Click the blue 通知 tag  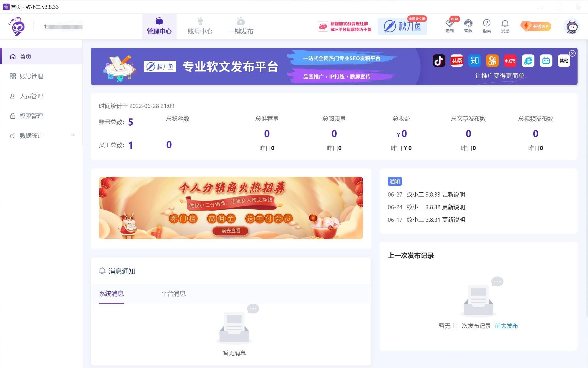395,181
